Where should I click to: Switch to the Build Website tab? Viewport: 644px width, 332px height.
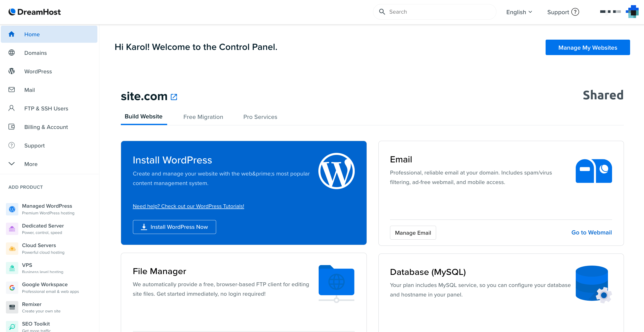(x=143, y=117)
